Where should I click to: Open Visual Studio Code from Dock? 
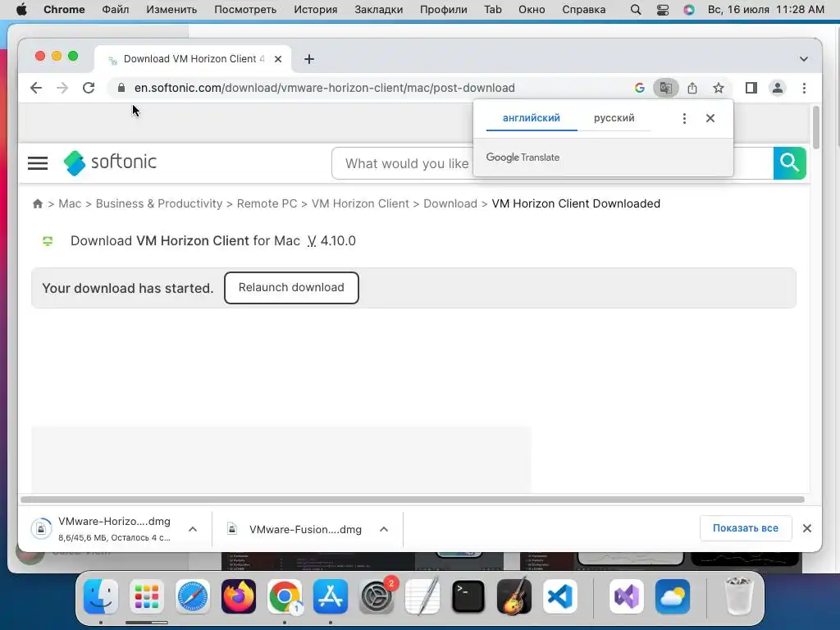coord(559,596)
